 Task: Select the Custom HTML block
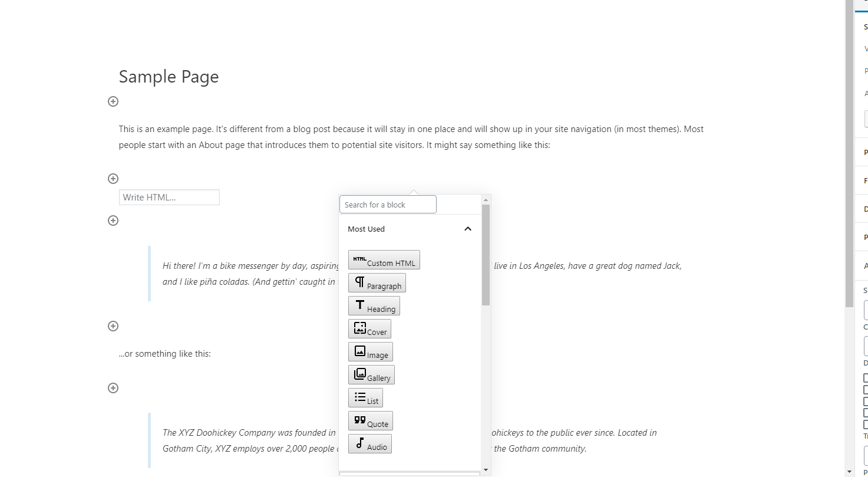(384, 259)
